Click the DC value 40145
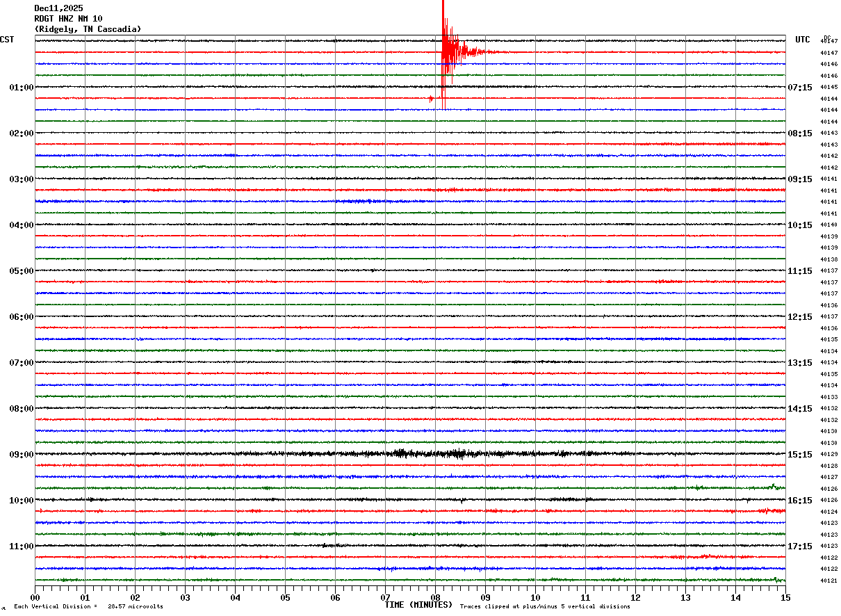841x616 pixels. pyautogui.click(x=828, y=87)
